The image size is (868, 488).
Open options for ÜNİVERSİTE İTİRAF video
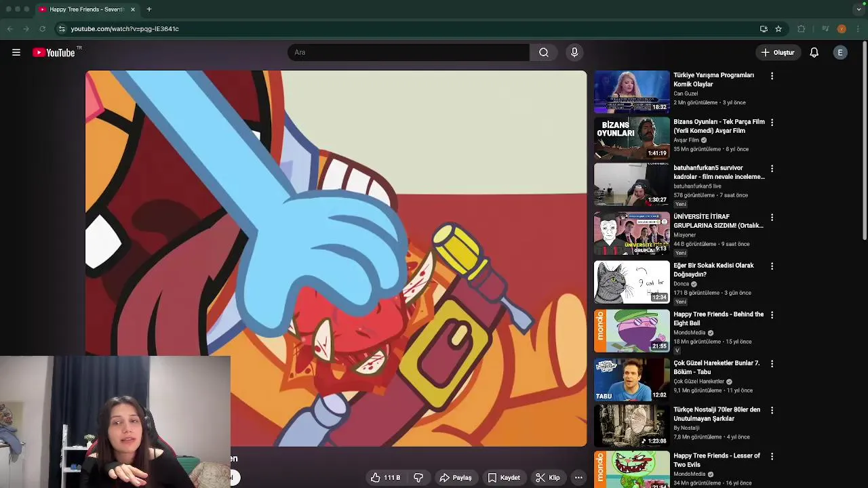point(772,218)
